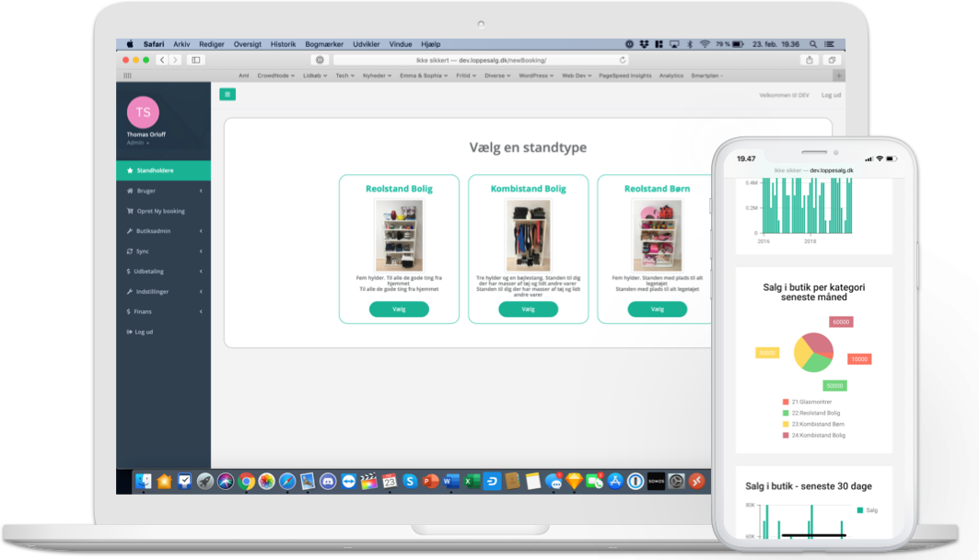979x560 pixels.
Task: Click the sidebar Log ud exit icon
Action: click(x=129, y=332)
